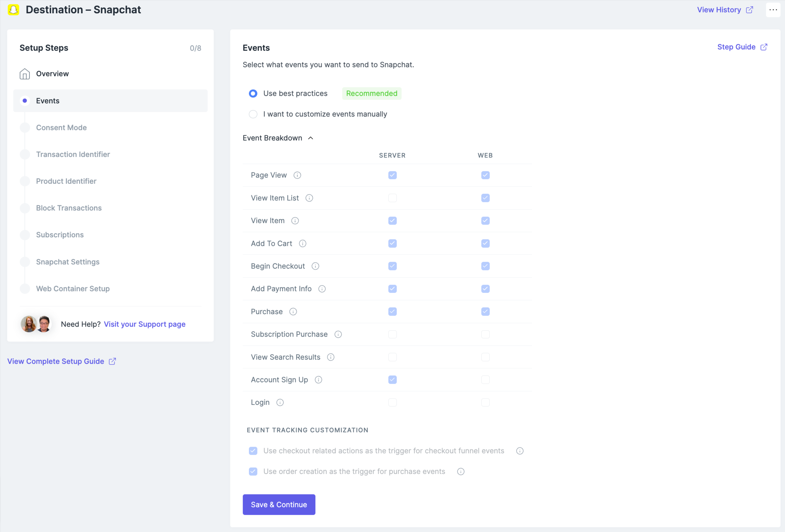Click Visit your Support page link

point(145,324)
